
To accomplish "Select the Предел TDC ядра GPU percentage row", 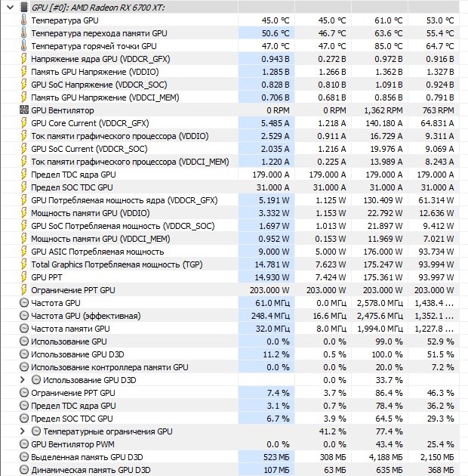I will click(x=230, y=406).
